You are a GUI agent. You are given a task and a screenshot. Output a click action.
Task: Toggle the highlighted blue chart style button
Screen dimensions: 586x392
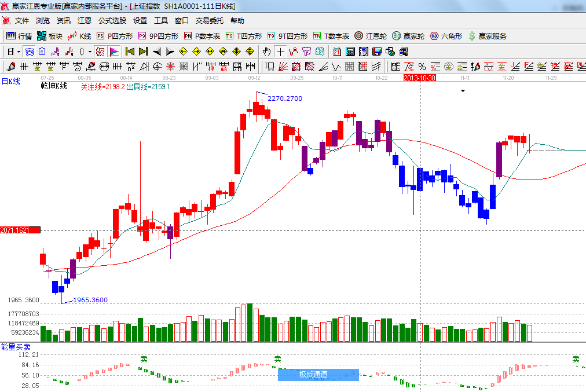[x=29, y=51]
